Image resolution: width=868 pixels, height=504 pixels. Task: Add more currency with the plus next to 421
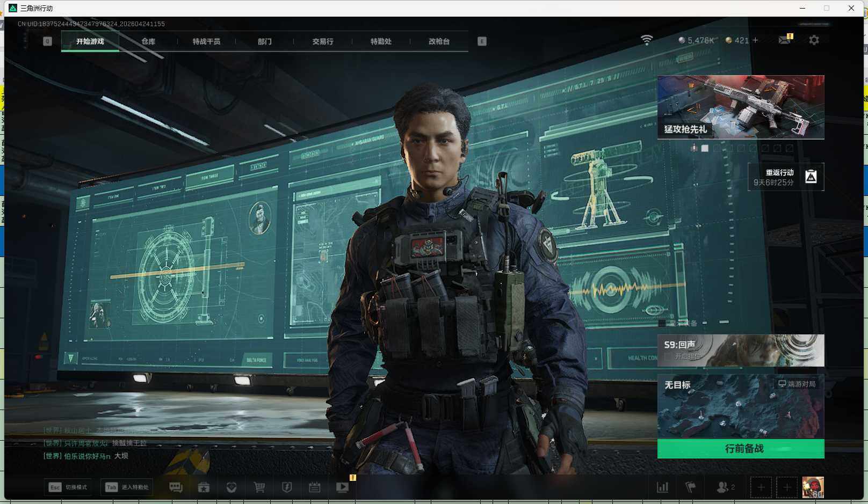click(x=755, y=40)
